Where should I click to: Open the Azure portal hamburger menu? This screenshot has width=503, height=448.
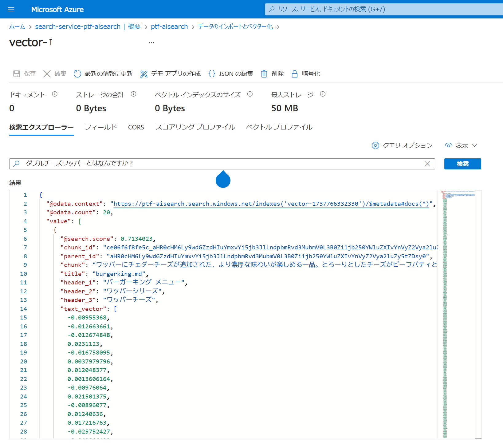pyautogui.click(x=11, y=9)
